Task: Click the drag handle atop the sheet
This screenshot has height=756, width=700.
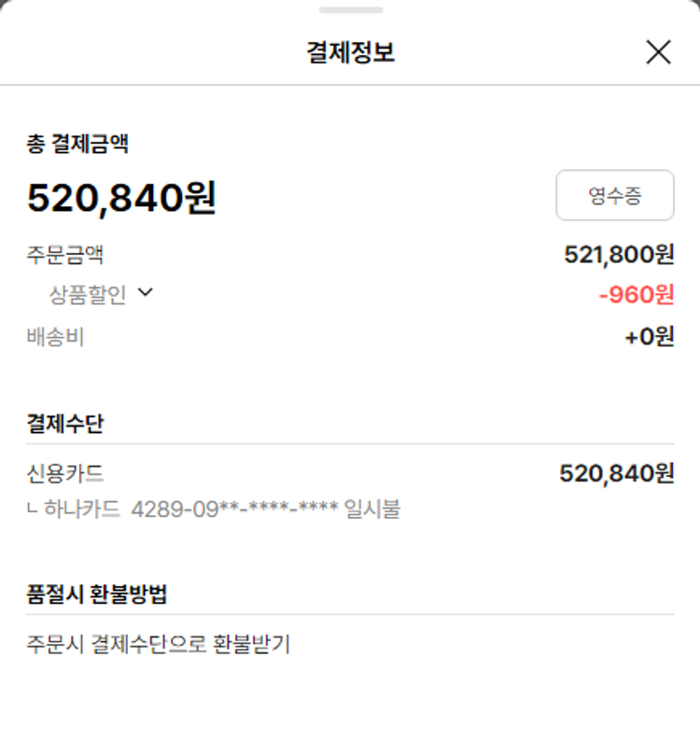Action: pyautogui.click(x=350, y=10)
